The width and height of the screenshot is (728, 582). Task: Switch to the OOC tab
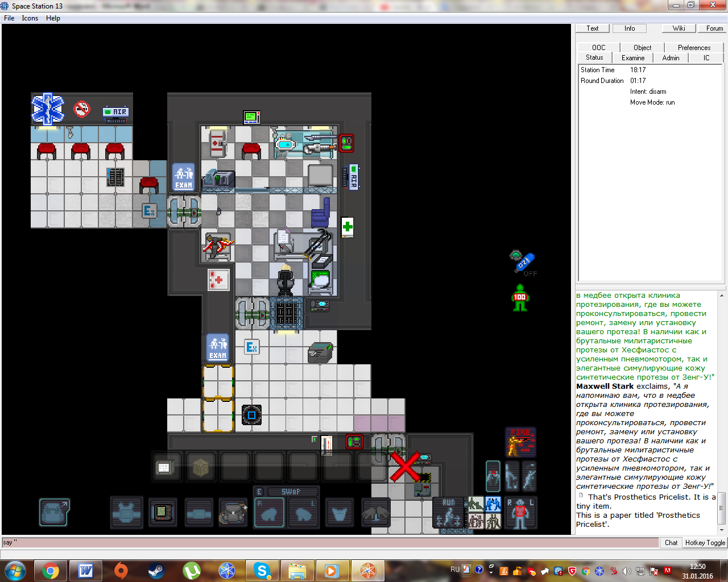[599, 48]
